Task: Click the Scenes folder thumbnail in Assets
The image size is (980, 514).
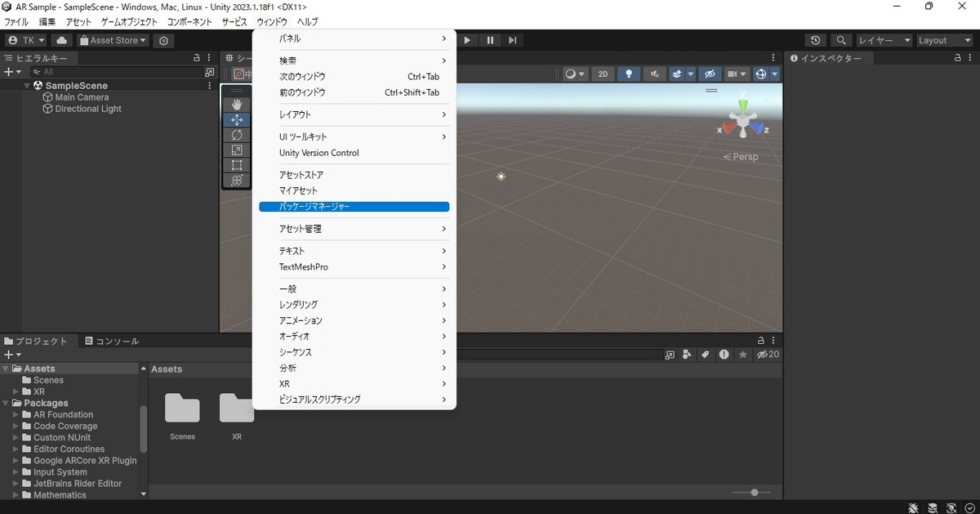Action: 182,408
